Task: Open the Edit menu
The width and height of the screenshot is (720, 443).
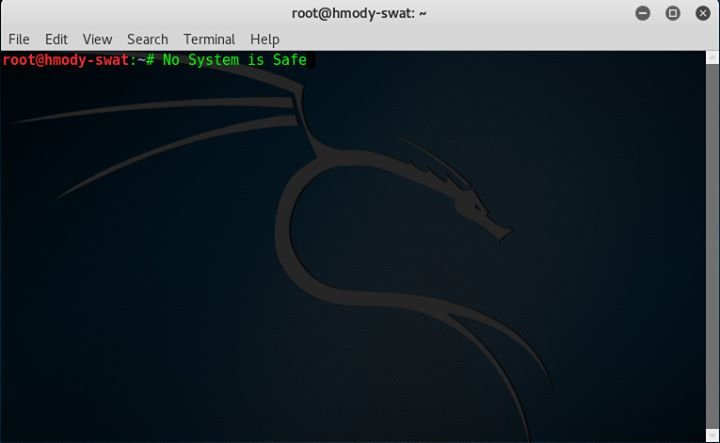Action: click(x=56, y=39)
